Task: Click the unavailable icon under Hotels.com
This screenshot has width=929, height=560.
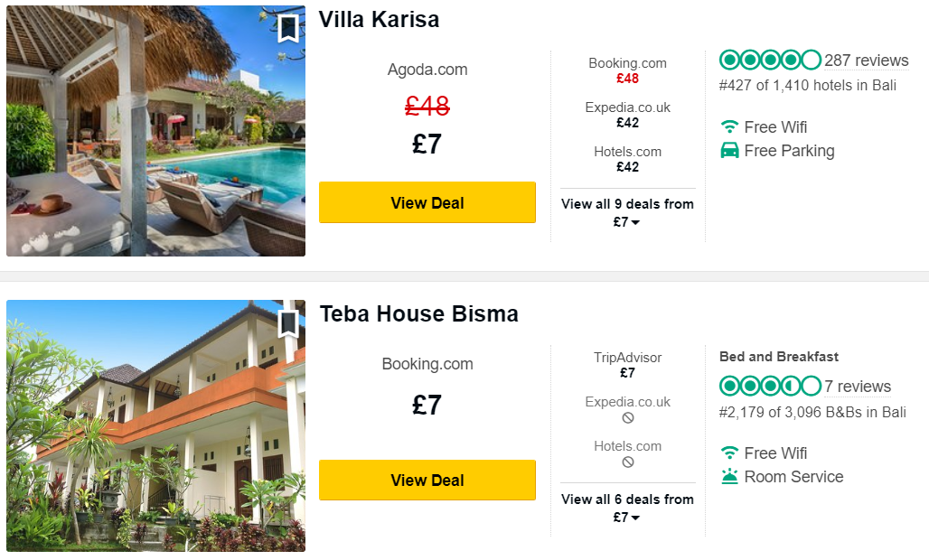Action: tap(628, 462)
